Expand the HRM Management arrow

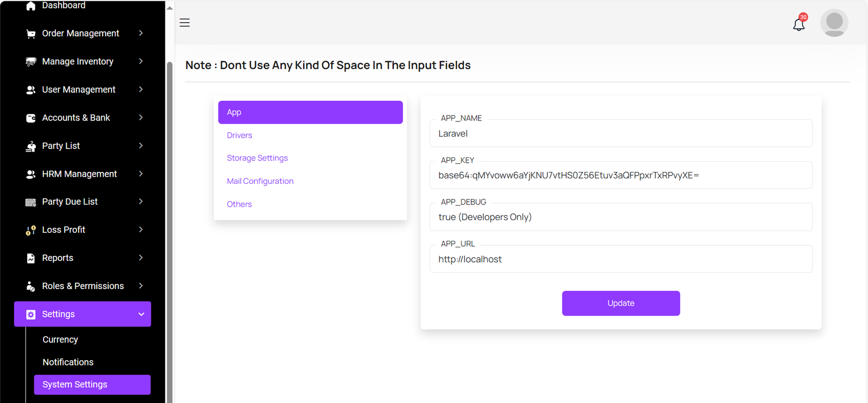141,174
